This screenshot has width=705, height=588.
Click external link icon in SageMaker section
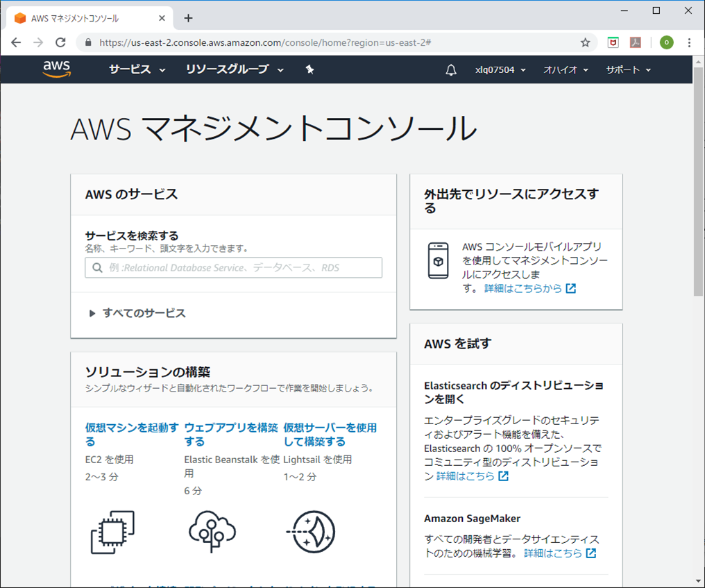tap(591, 553)
